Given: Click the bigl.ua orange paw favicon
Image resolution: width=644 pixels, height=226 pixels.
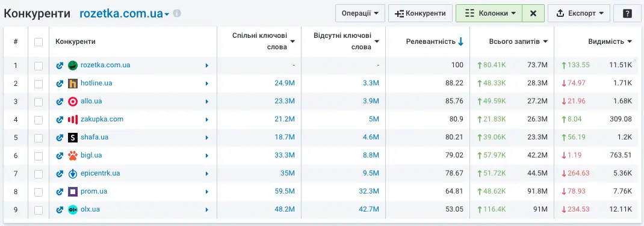Looking at the screenshot, I should tap(73, 156).
